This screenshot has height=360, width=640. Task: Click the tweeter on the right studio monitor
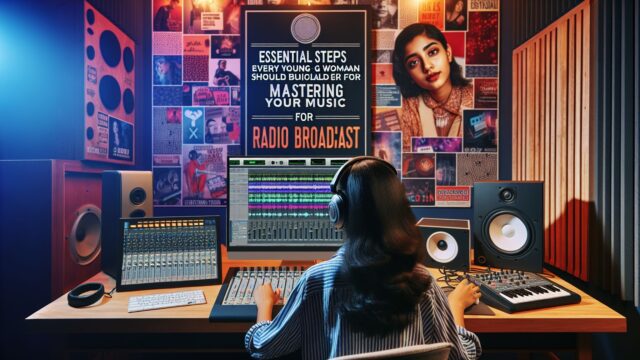point(507,194)
